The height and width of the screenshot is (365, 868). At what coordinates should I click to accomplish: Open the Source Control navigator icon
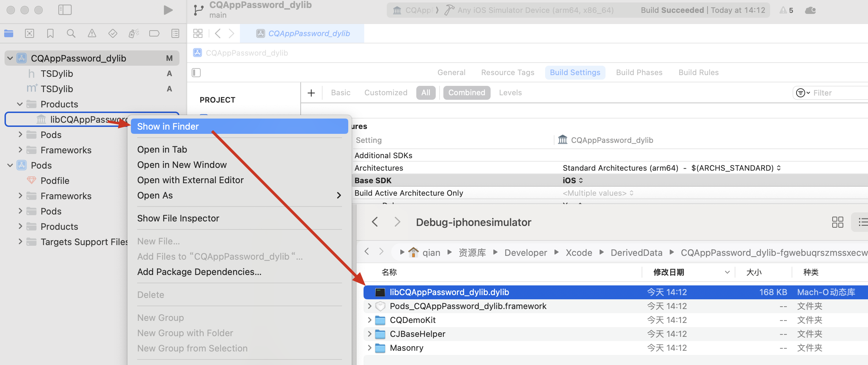click(x=30, y=33)
